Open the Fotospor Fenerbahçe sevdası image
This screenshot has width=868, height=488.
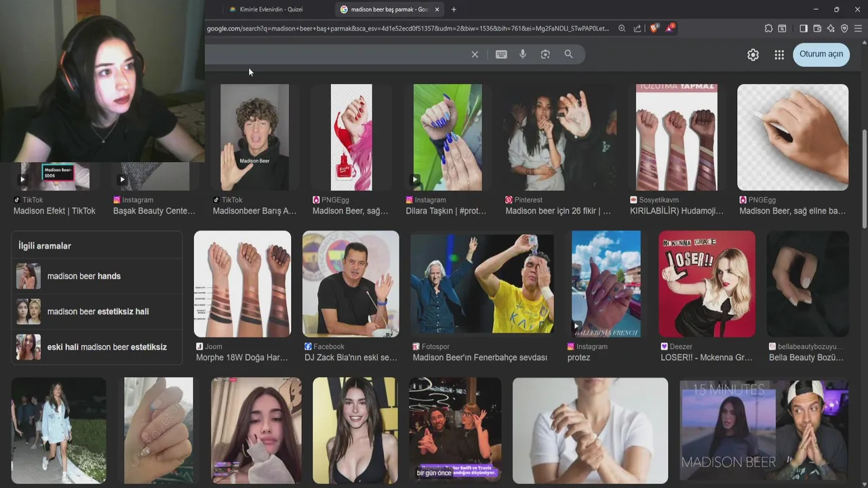click(x=482, y=284)
